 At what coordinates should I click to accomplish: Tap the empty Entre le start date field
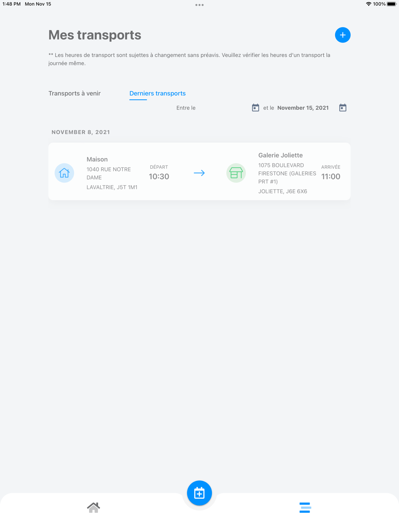point(223,108)
